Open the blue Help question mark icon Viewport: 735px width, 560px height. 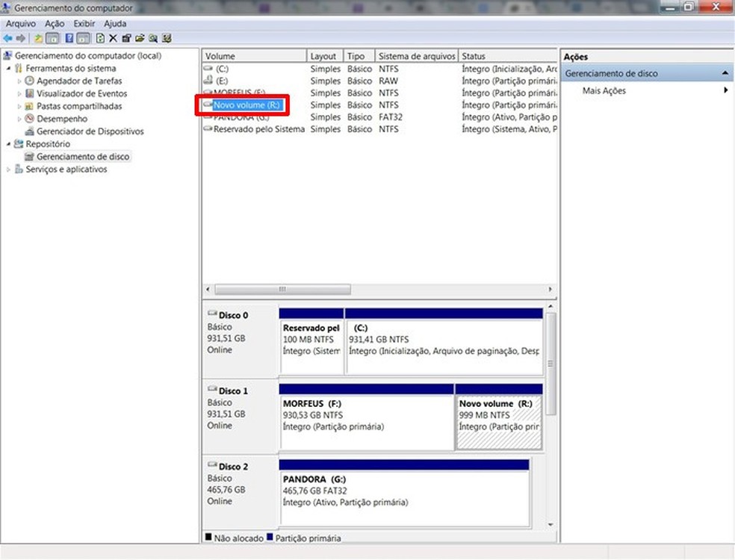(69, 38)
